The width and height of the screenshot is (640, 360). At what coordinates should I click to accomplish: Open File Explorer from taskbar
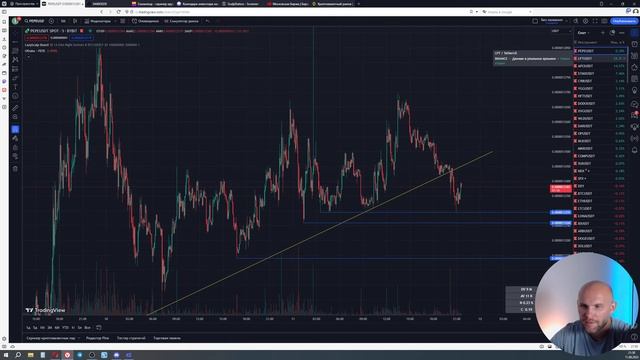[x=31, y=355]
